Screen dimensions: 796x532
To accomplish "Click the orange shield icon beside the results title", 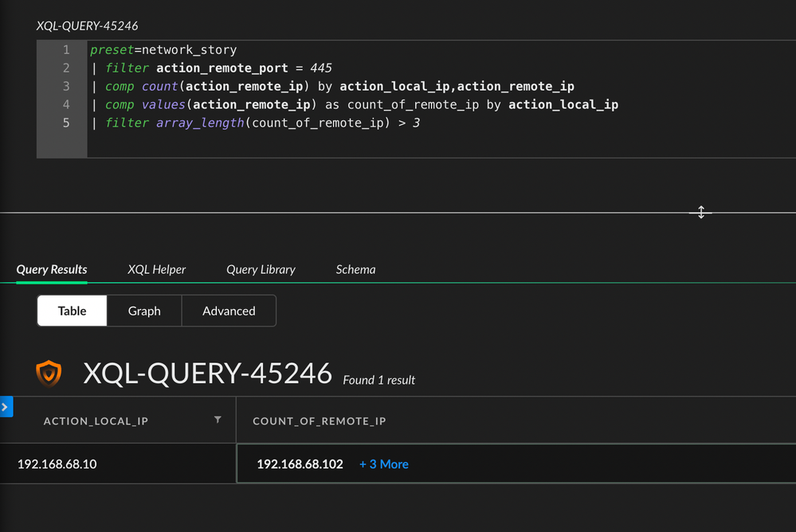I will pyautogui.click(x=49, y=373).
